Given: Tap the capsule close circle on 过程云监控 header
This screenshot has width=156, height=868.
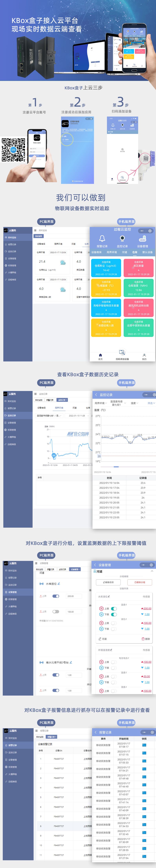Looking at the screenshot, I should pyautogui.click(x=150, y=231).
